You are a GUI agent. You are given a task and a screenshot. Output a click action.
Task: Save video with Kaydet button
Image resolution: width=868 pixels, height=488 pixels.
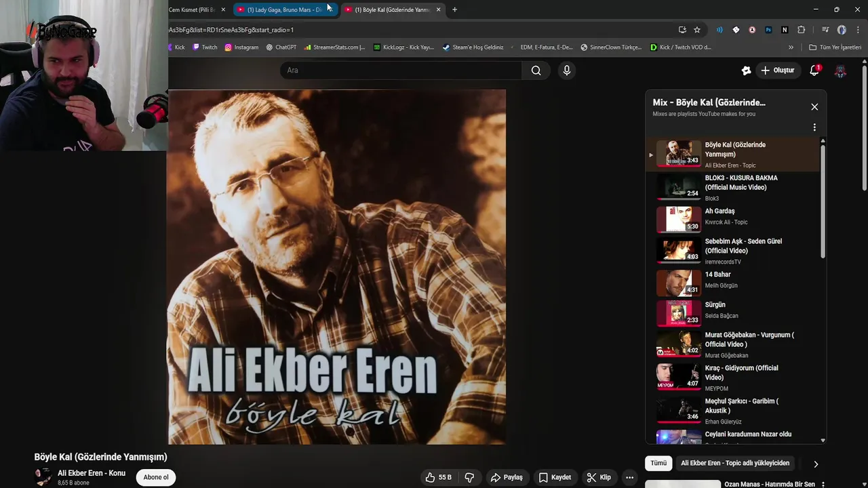coord(555,477)
